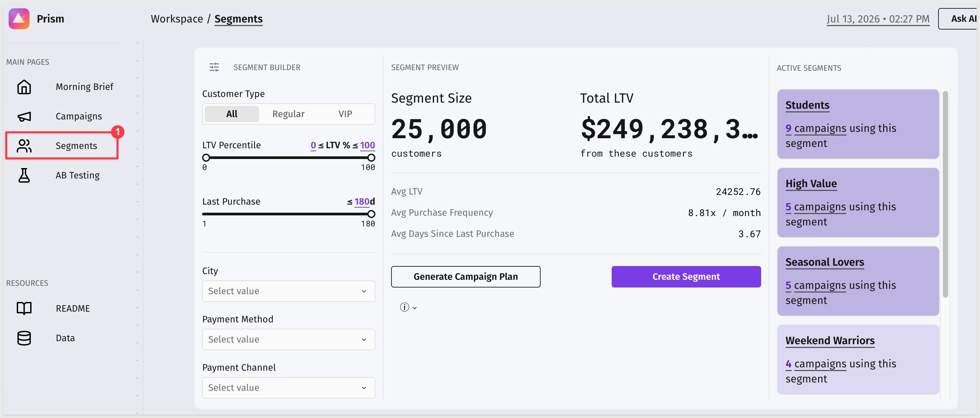Click the Create Segment button
Viewport: 980px width, 418px height.
coord(685,277)
